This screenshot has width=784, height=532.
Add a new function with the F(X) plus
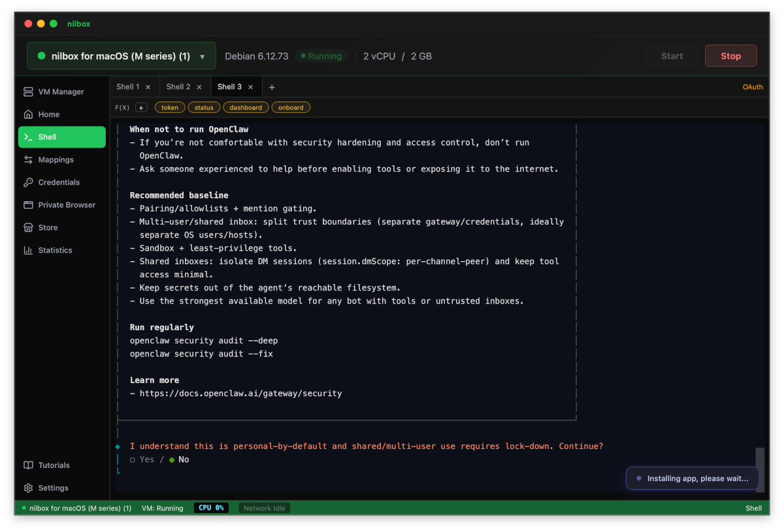pyautogui.click(x=140, y=106)
